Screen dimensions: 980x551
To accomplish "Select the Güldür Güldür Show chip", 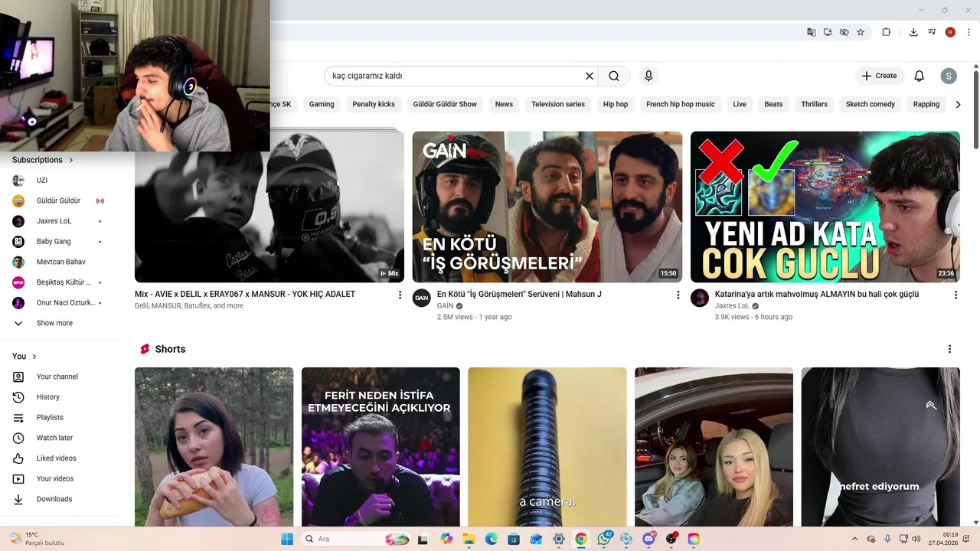I will point(445,104).
